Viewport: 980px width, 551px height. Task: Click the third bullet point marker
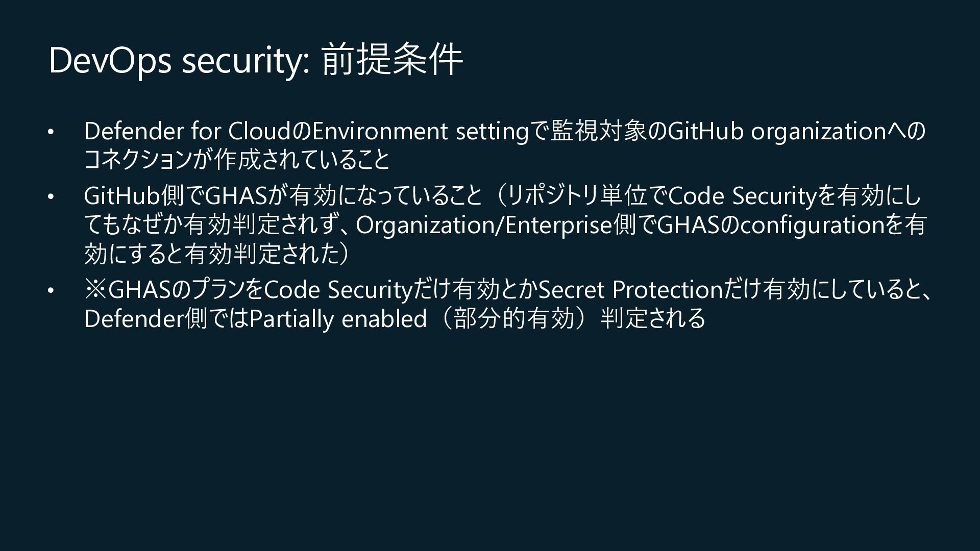[x=50, y=290]
